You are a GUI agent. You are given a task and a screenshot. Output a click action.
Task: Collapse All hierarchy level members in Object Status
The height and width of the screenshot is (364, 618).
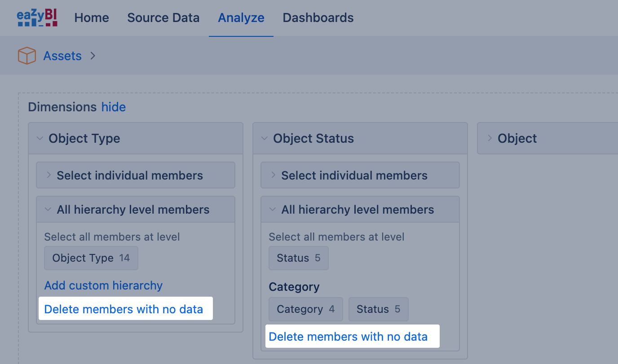358,210
